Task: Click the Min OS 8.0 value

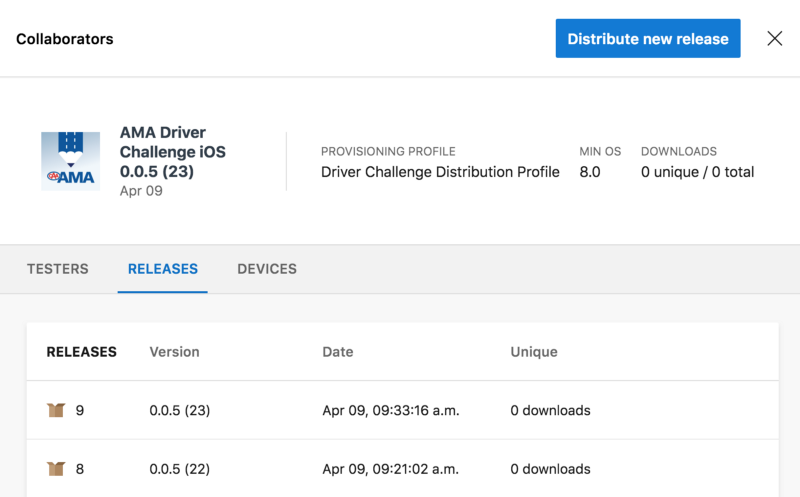Action: pos(590,172)
